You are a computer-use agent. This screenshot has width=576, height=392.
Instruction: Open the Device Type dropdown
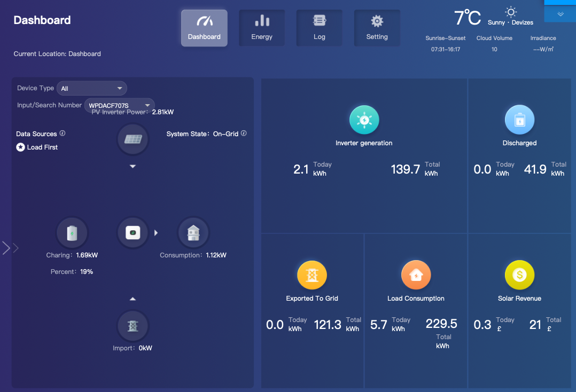[92, 89]
